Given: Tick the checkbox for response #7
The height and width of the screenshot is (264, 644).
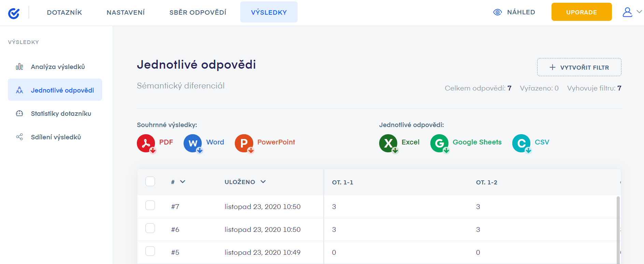Looking at the screenshot, I should point(150,206).
